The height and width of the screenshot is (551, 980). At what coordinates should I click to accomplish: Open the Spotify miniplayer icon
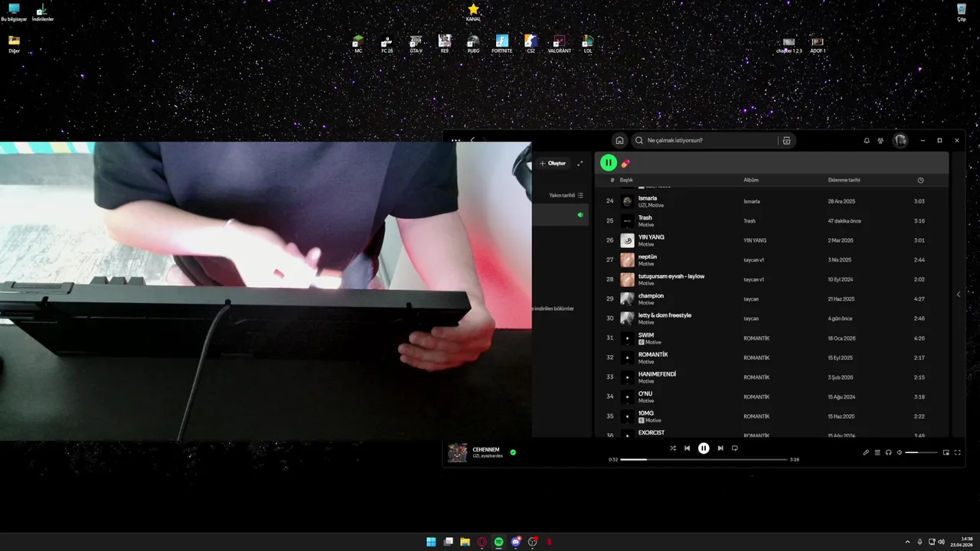pos(946,452)
